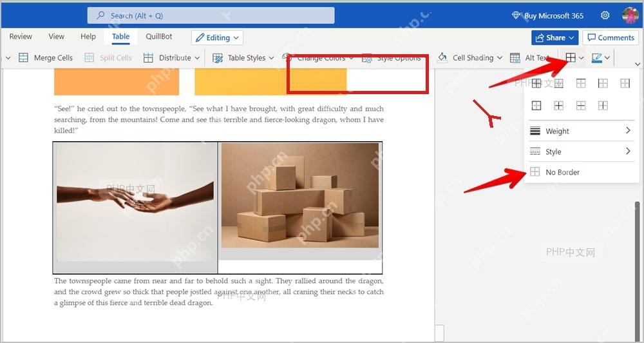Choose No Border menu option
The height and width of the screenshot is (343, 644).
[581, 172]
